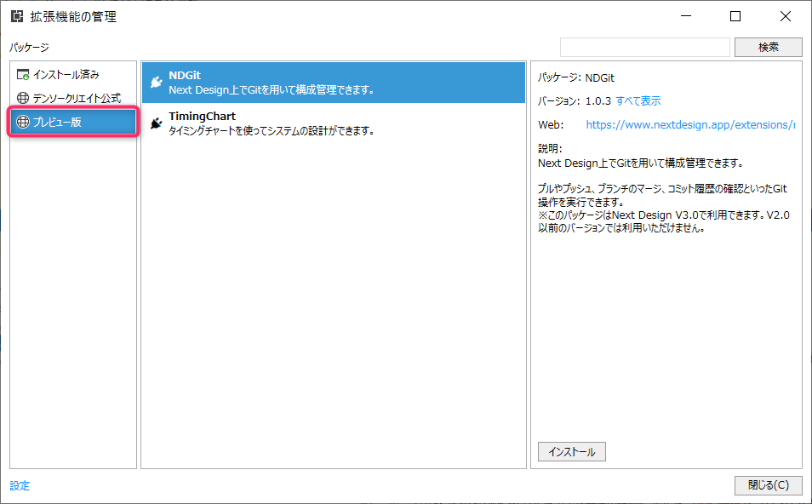Screen dimensions: 812x504
Task: Install NDGit with the インストール button
Action: click(x=572, y=452)
